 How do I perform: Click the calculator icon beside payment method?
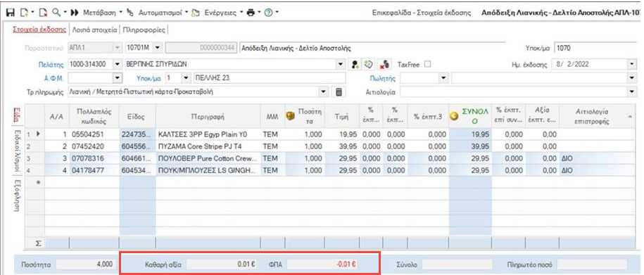(339, 92)
